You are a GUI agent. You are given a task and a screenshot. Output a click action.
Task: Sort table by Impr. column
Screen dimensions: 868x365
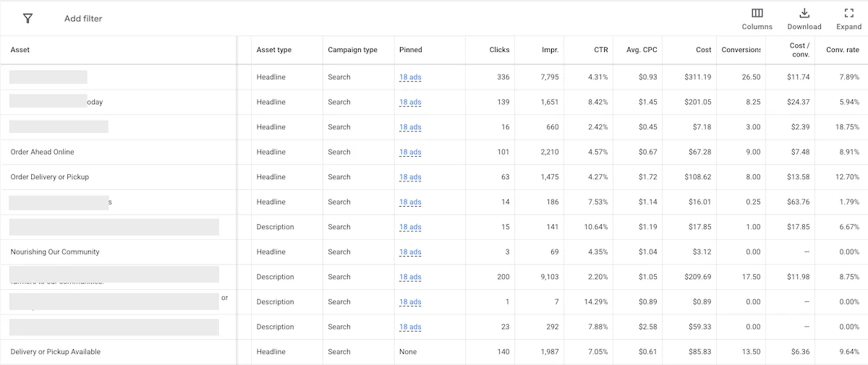550,50
